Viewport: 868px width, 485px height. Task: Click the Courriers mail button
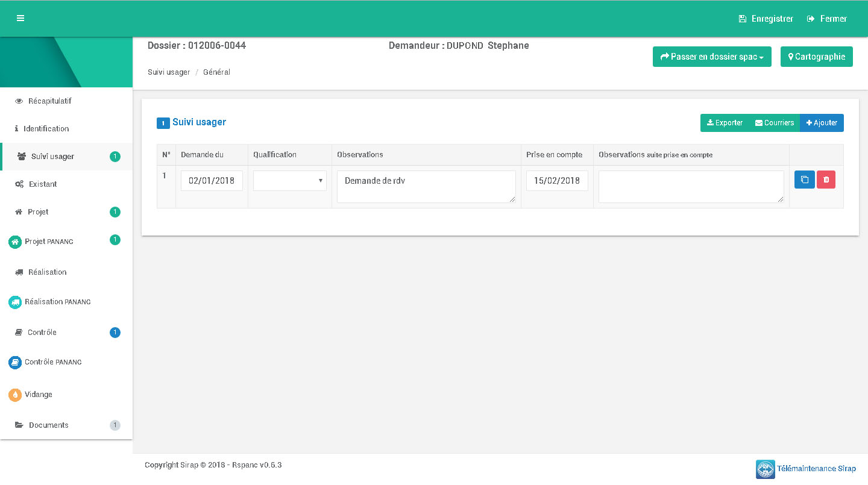(x=775, y=123)
